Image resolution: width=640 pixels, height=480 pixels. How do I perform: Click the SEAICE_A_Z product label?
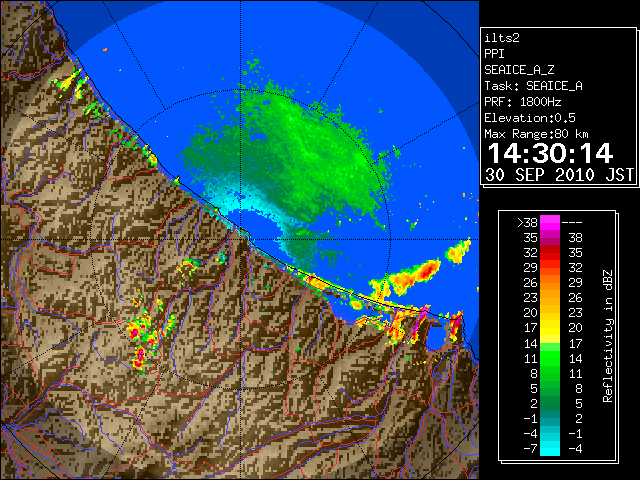519,70
